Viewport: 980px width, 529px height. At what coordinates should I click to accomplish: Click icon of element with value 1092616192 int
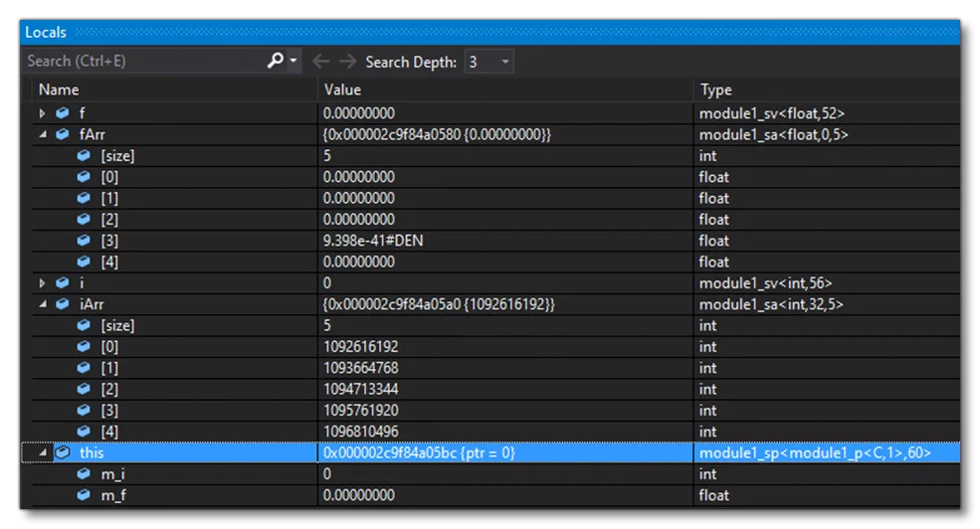pos(84,347)
